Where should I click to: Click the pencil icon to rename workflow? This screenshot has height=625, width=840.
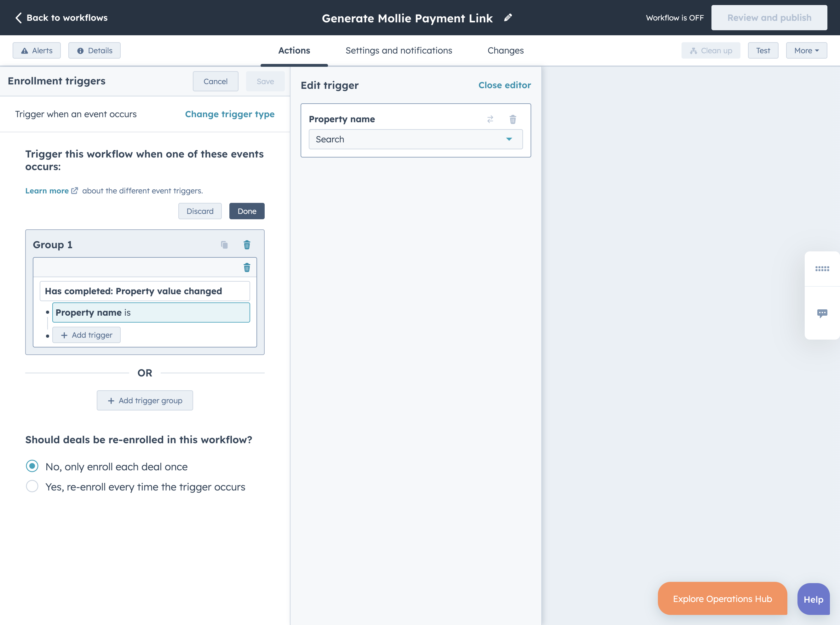508,18
